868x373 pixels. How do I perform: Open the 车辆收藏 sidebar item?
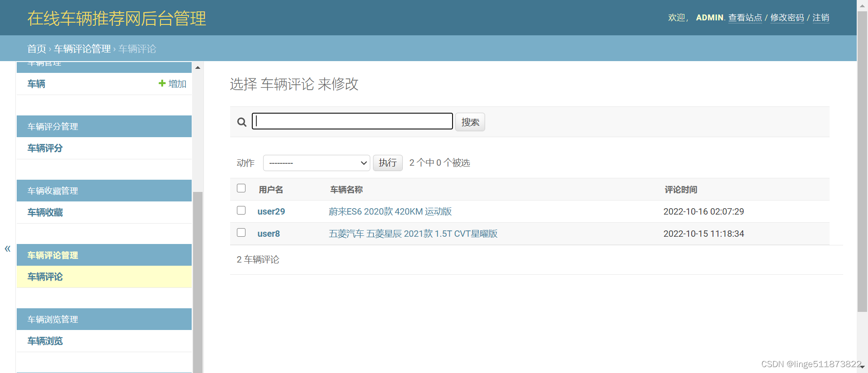tap(45, 212)
